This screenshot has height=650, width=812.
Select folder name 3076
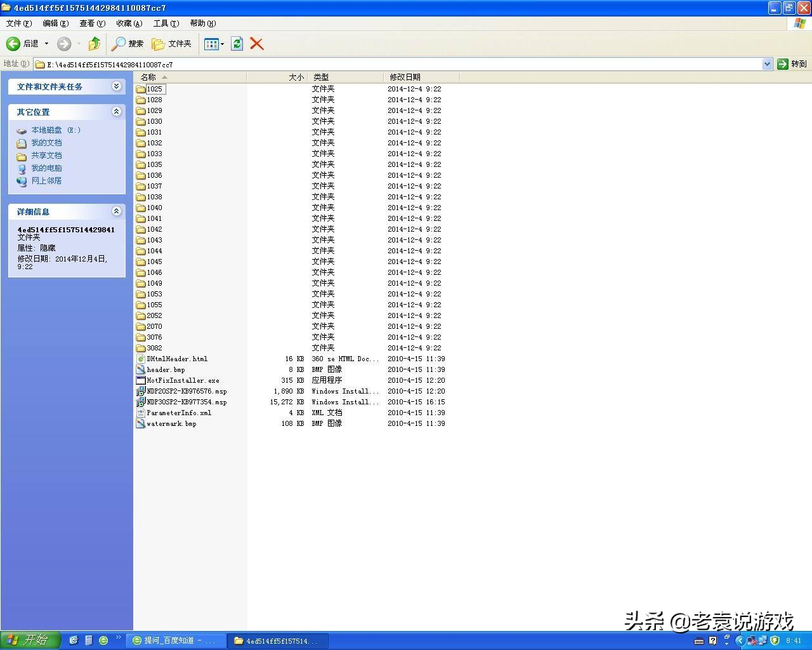[155, 337]
